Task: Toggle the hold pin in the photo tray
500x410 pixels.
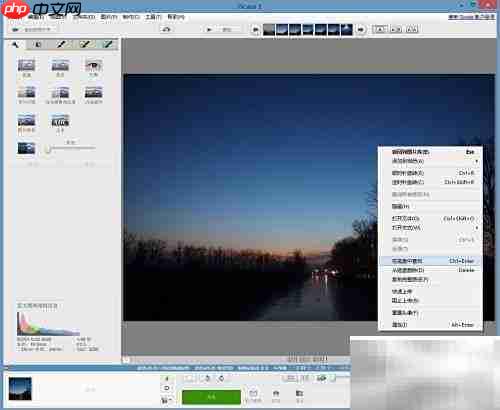Action: pos(167,378)
